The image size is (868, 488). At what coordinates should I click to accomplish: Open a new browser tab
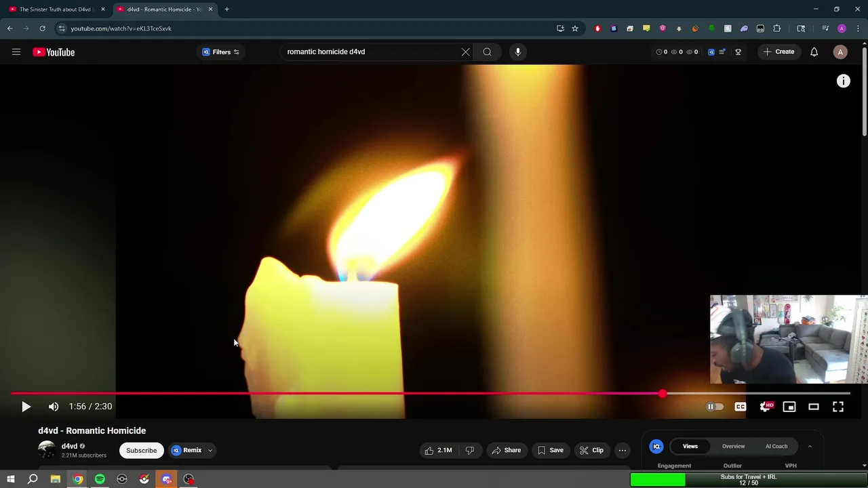(226, 9)
